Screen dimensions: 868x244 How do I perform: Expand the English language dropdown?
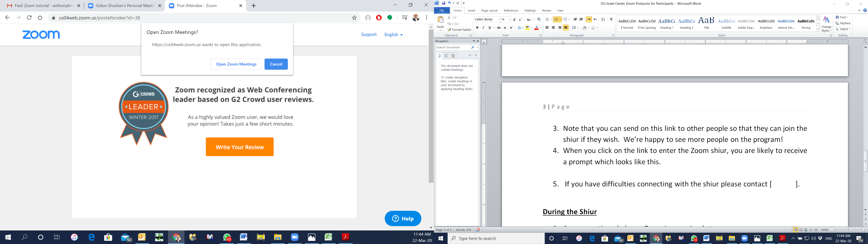coord(393,35)
